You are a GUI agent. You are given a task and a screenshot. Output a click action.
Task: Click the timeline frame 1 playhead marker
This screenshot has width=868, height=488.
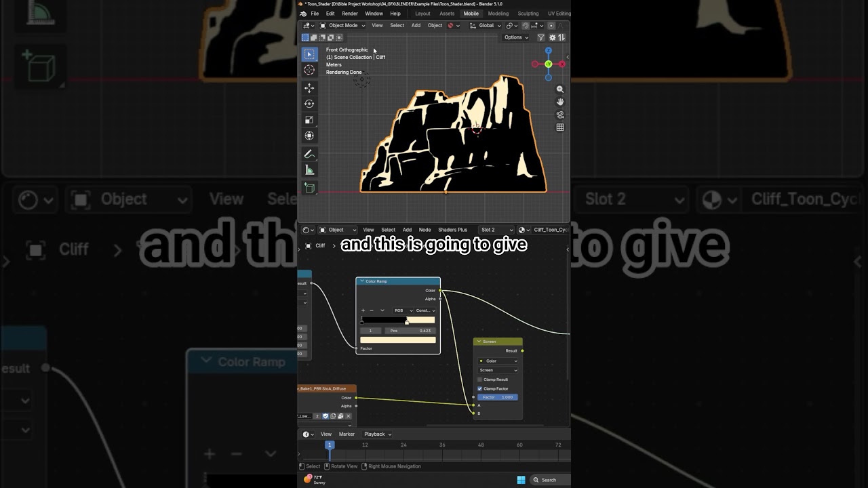(330, 445)
